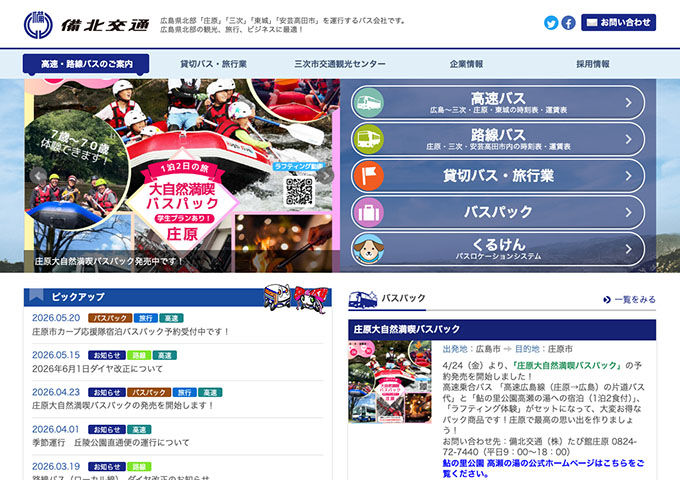The width and height of the screenshot is (680, 480).
Task: Click the 路線バス bus icon
Action: (369, 139)
